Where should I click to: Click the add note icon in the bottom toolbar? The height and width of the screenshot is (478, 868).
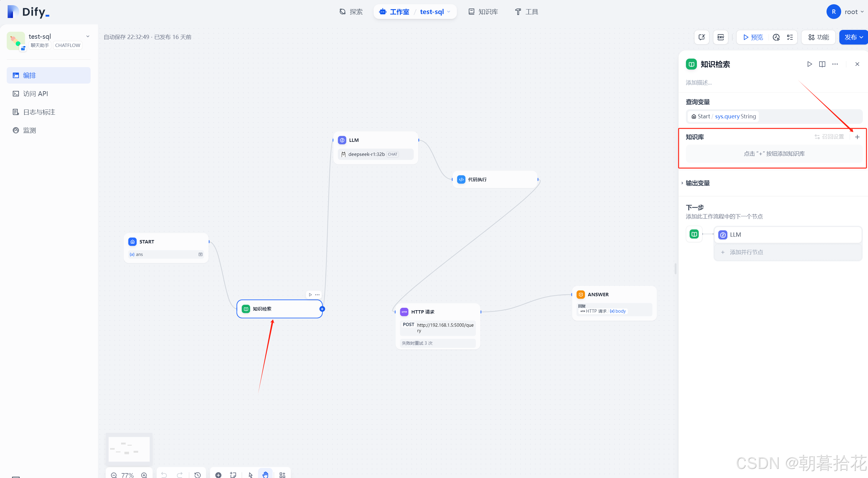233,475
